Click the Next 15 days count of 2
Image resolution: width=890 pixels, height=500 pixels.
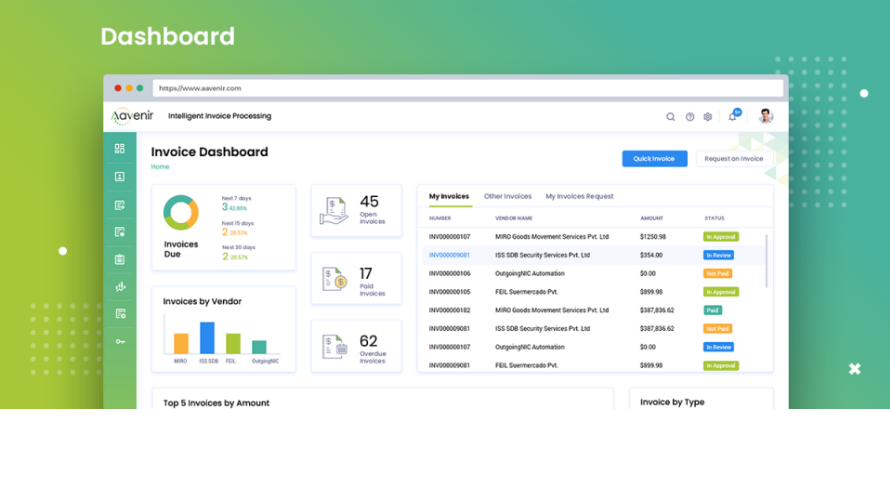tap(225, 232)
